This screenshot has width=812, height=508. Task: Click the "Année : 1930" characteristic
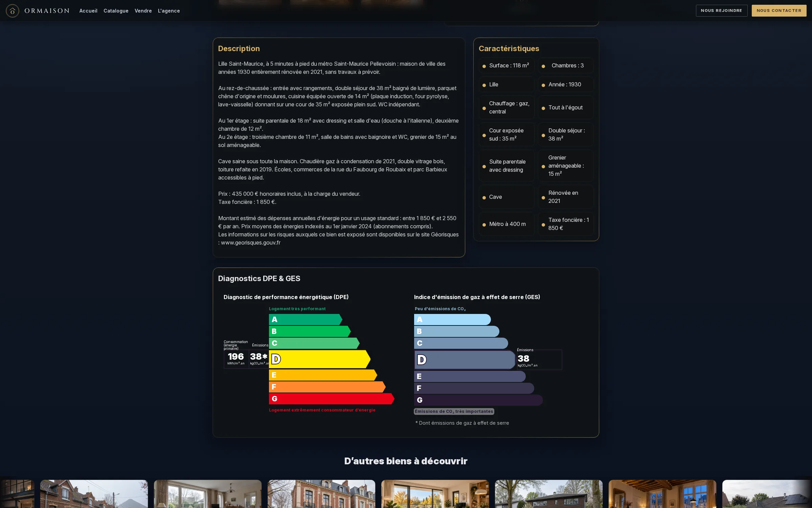tap(566, 84)
